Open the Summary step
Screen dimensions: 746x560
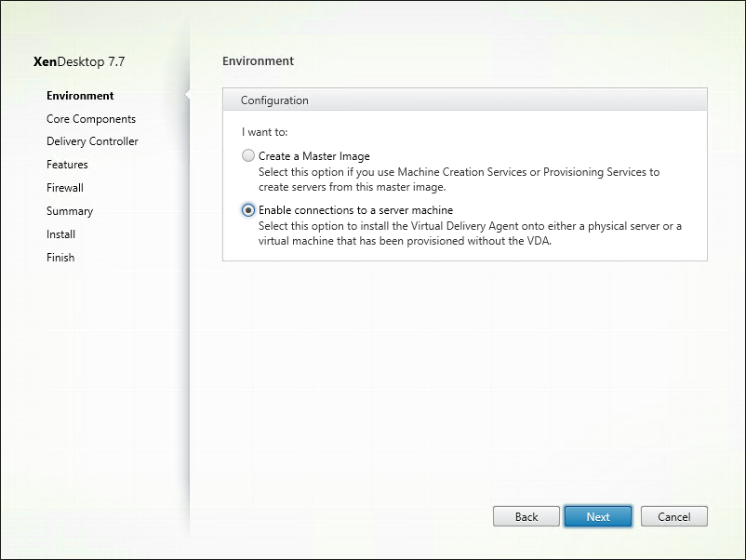(x=70, y=211)
